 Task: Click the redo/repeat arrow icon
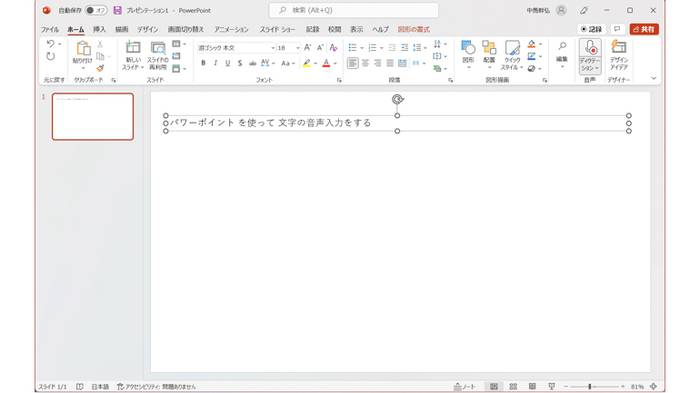coord(50,56)
